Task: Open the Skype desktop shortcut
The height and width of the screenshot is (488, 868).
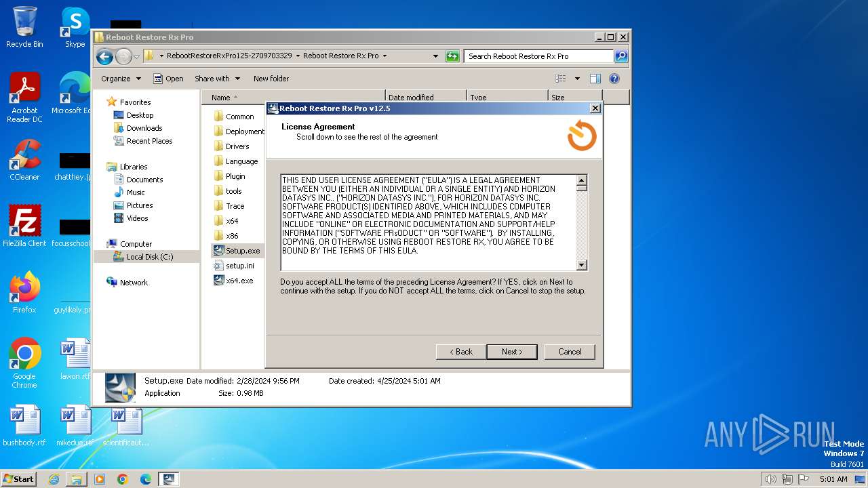Action: (75, 27)
